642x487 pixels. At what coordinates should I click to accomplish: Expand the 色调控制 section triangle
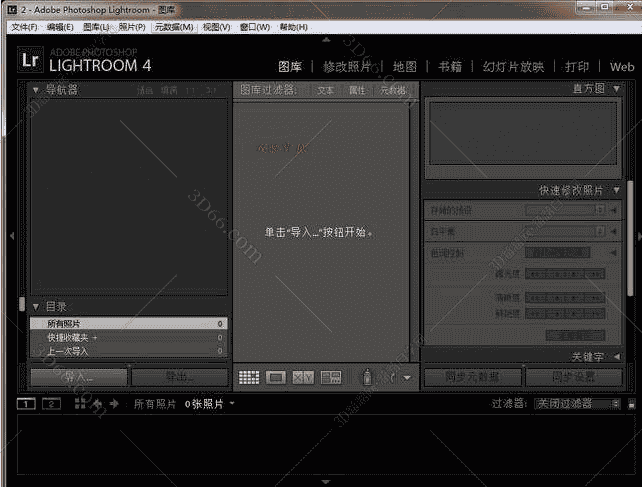[613, 253]
